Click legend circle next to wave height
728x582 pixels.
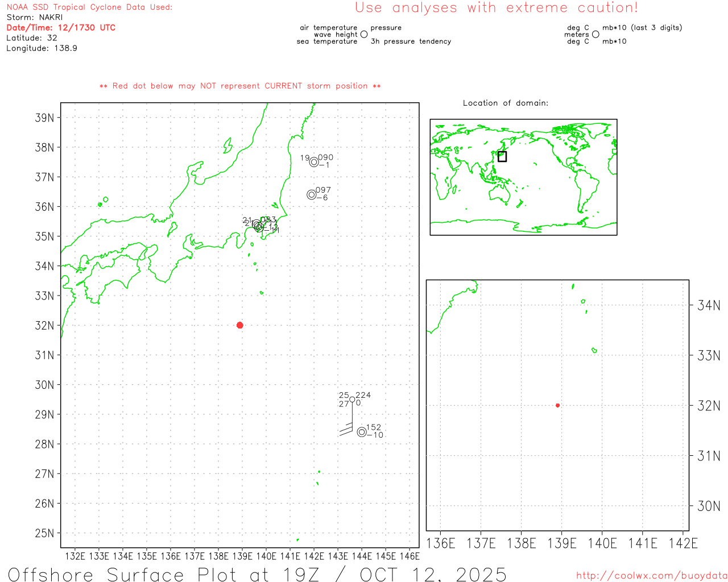click(x=364, y=35)
